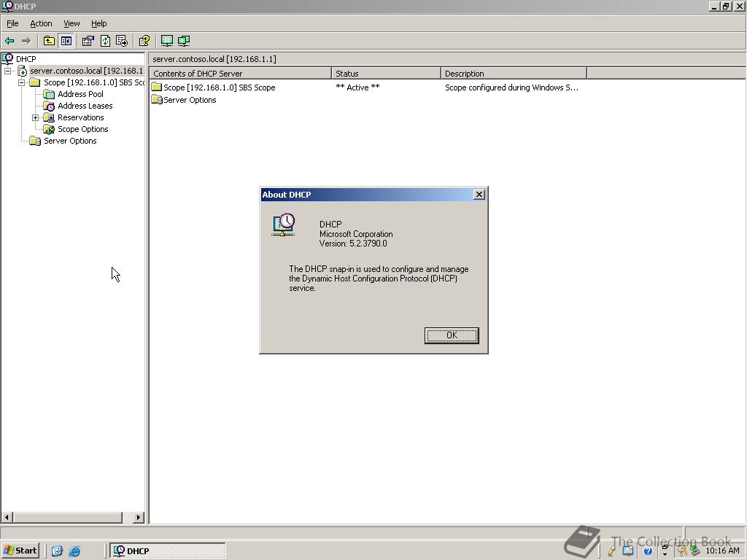Click the double monitor server toolbar icon

click(184, 41)
